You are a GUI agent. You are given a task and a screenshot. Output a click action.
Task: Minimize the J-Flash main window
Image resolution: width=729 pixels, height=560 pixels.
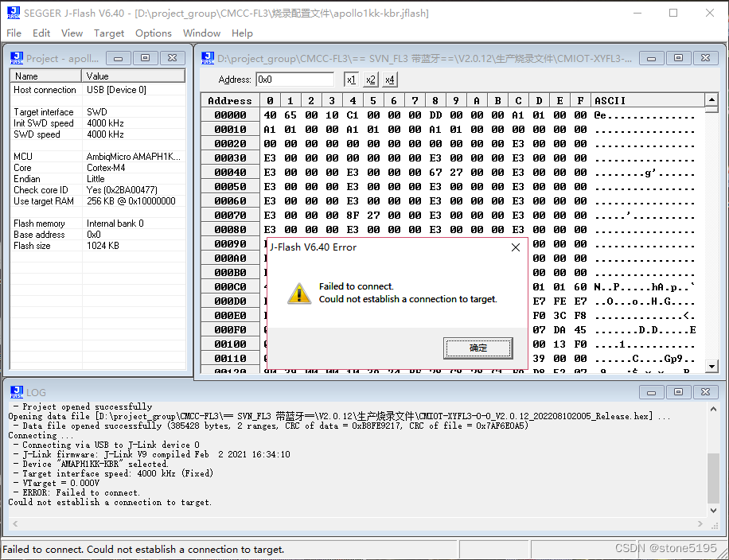[637, 13]
